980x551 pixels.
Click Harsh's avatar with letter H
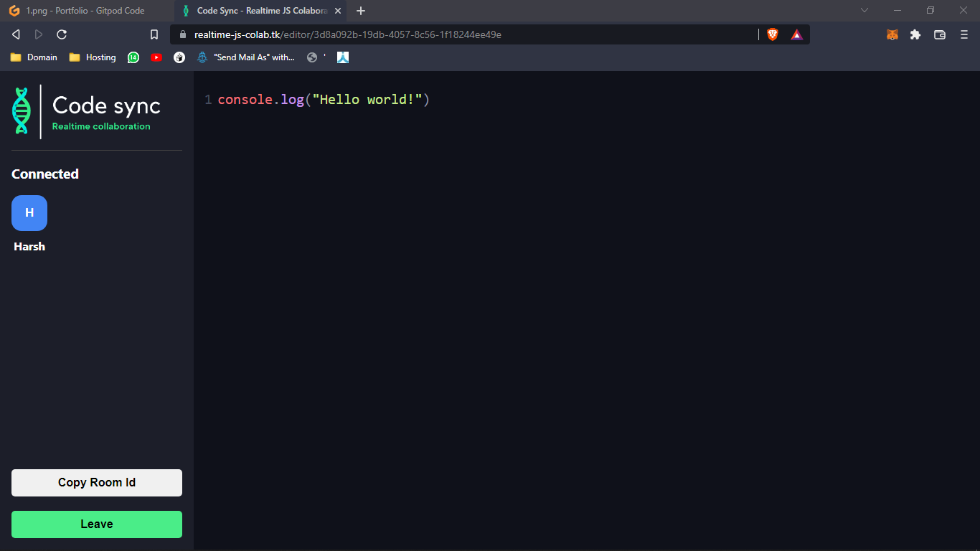pos(29,212)
